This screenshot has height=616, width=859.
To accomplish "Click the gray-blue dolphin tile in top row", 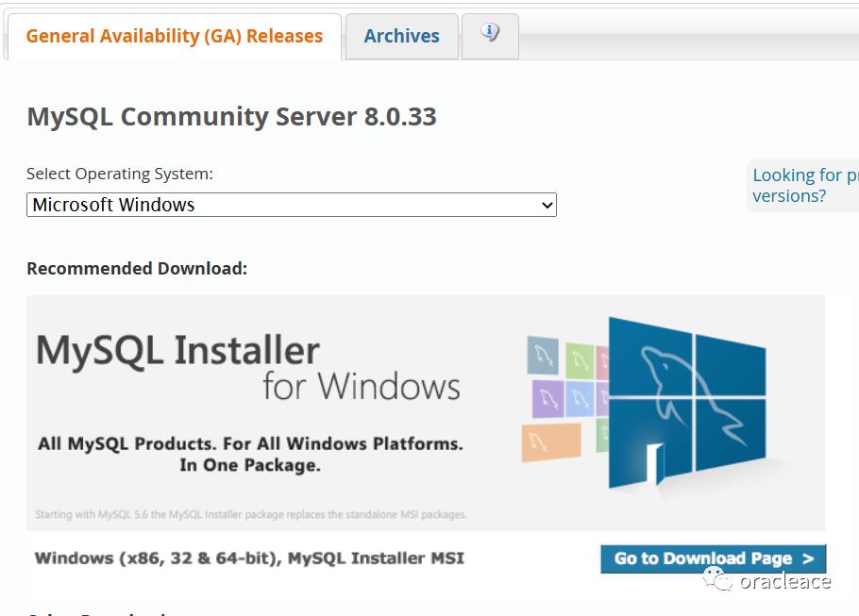I will (x=542, y=356).
